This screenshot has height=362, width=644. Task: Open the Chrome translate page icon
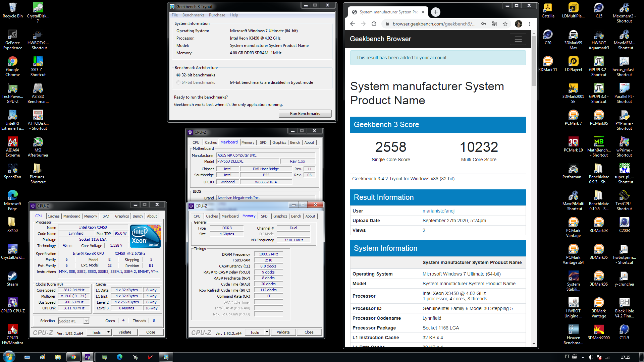pos(494,24)
